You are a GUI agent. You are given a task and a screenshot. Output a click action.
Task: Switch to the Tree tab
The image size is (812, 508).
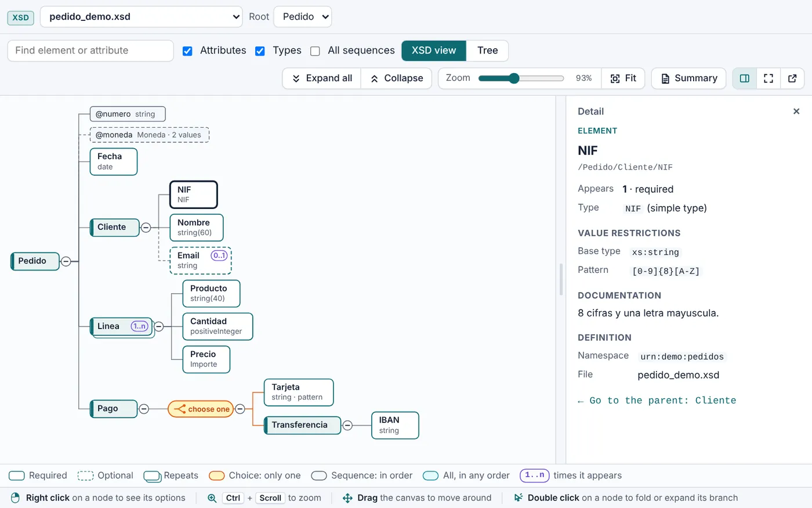tap(488, 51)
